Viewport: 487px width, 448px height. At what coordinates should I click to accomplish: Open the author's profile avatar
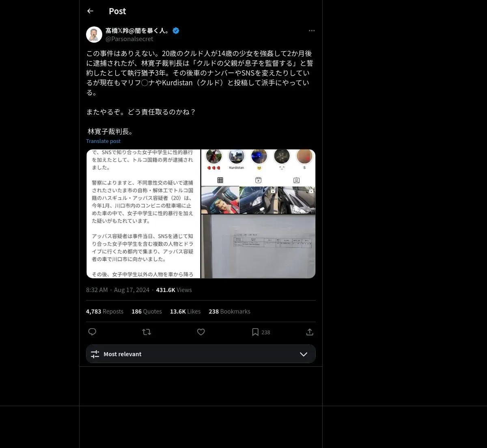(x=94, y=35)
